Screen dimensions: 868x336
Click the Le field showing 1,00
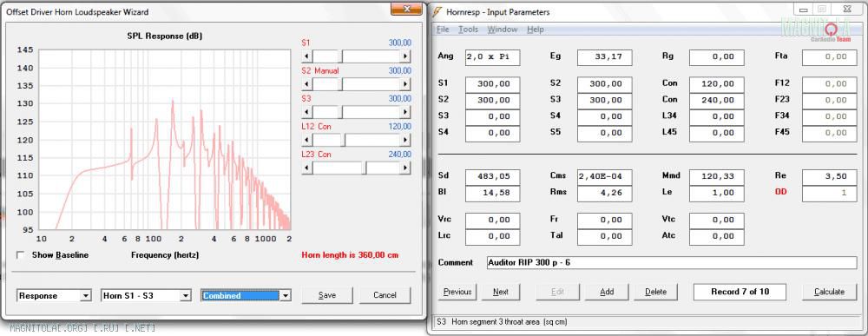point(717,194)
